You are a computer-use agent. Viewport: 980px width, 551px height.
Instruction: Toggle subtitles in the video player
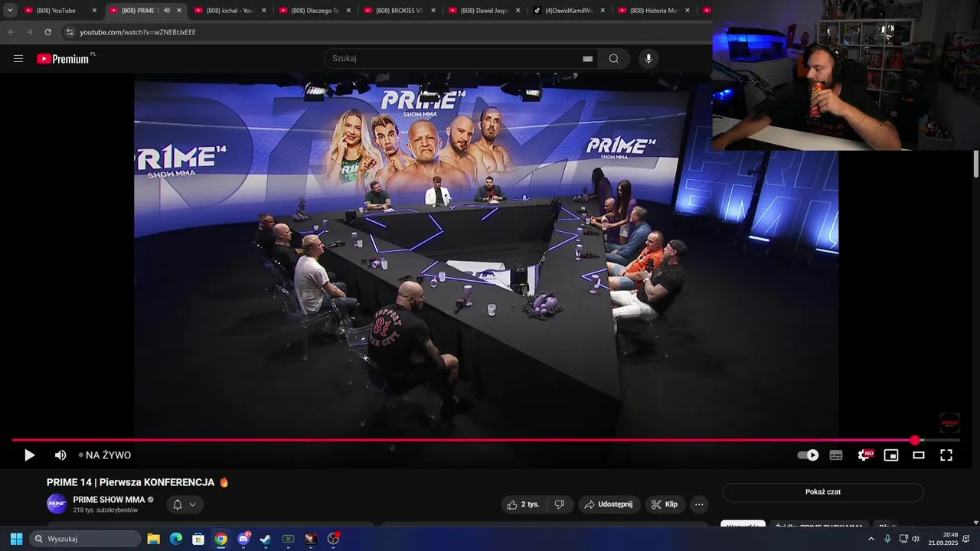pyautogui.click(x=836, y=455)
